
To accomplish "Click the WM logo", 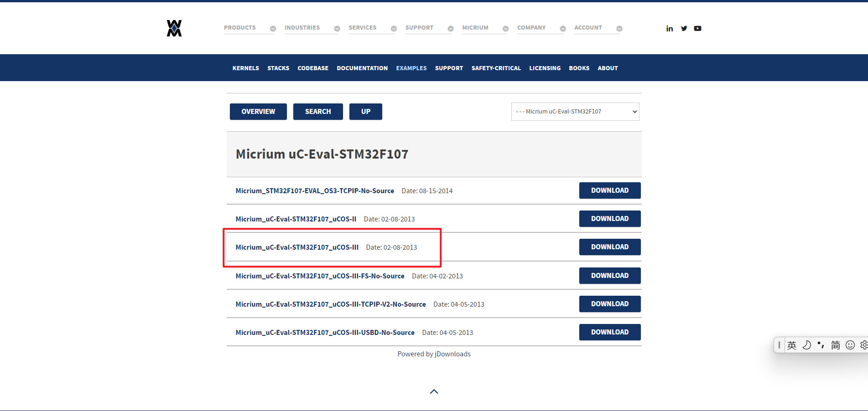I will click(174, 27).
